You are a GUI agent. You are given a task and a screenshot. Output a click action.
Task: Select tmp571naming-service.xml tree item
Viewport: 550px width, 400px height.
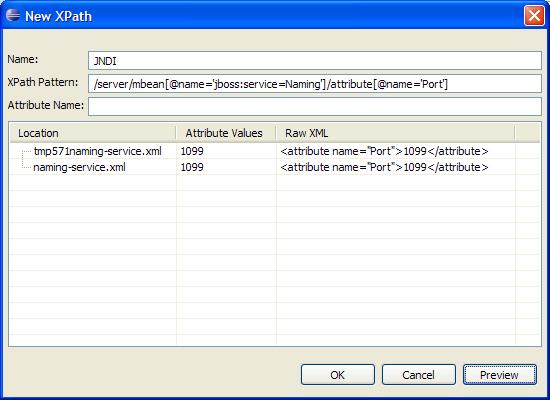click(98, 151)
